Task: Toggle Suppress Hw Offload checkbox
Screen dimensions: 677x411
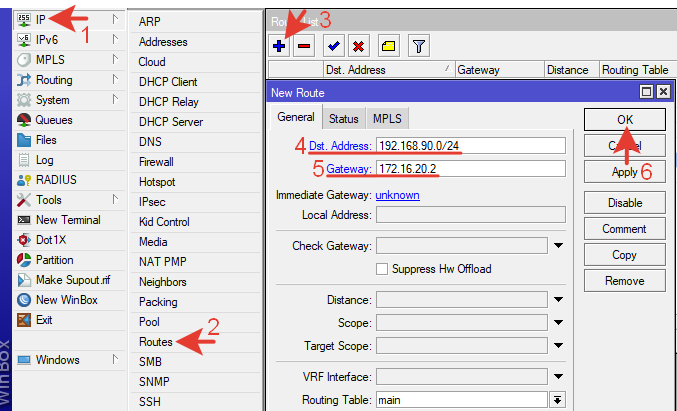Action: (x=382, y=269)
